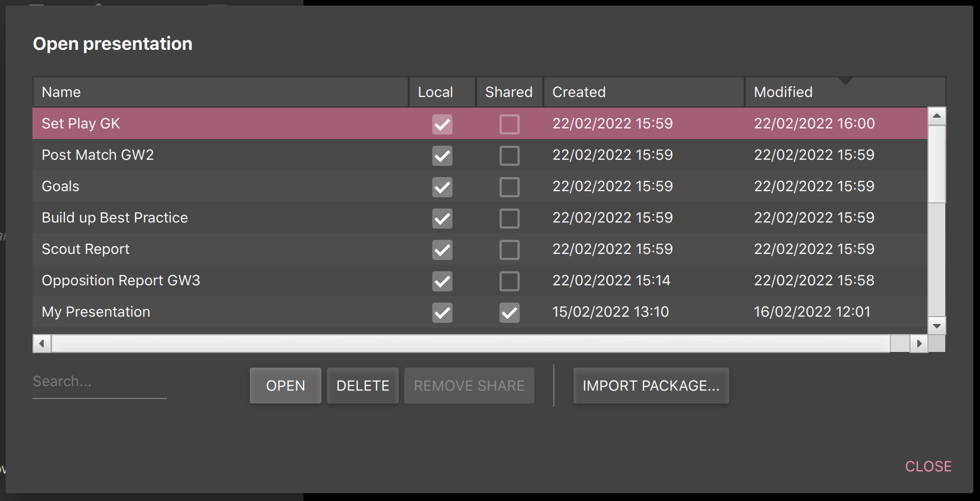Select the Goals presentation

click(x=480, y=186)
